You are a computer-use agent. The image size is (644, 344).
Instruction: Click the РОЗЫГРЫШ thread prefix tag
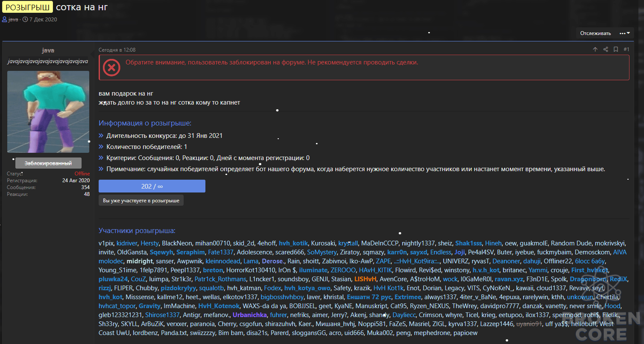pos(28,7)
